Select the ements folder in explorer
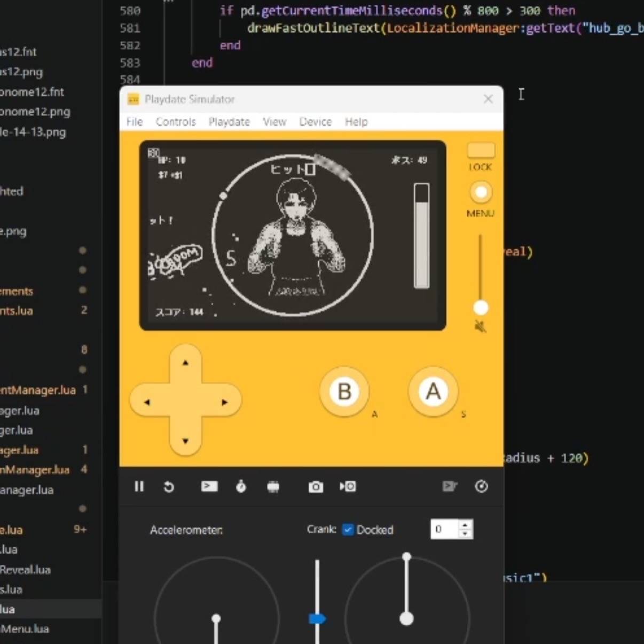 [x=17, y=291]
